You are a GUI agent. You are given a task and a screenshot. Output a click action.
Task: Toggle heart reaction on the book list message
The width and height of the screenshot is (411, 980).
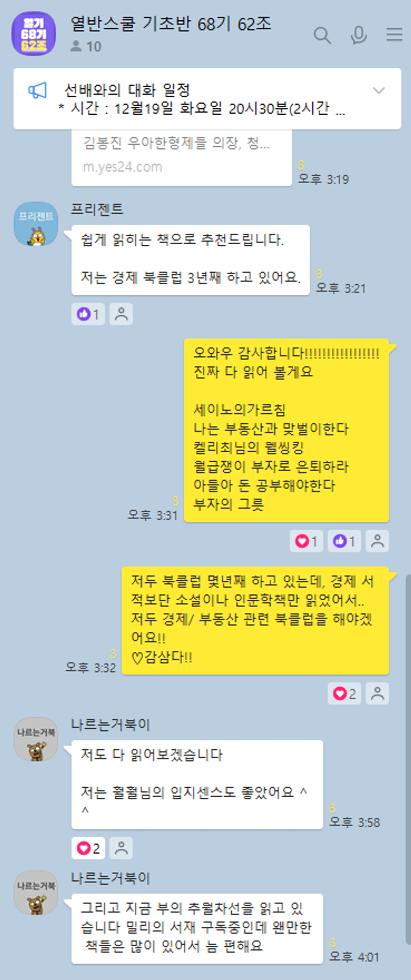[307, 541]
